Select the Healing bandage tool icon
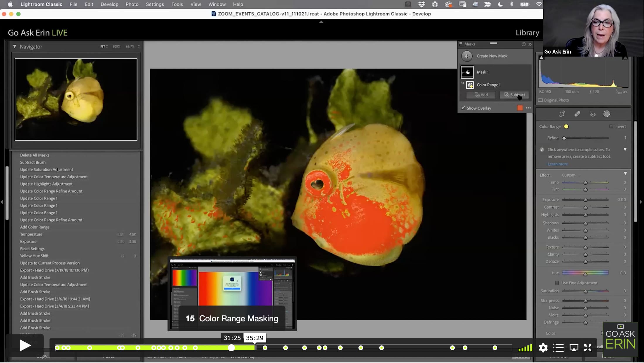644x363 pixels. pos(577,114)
